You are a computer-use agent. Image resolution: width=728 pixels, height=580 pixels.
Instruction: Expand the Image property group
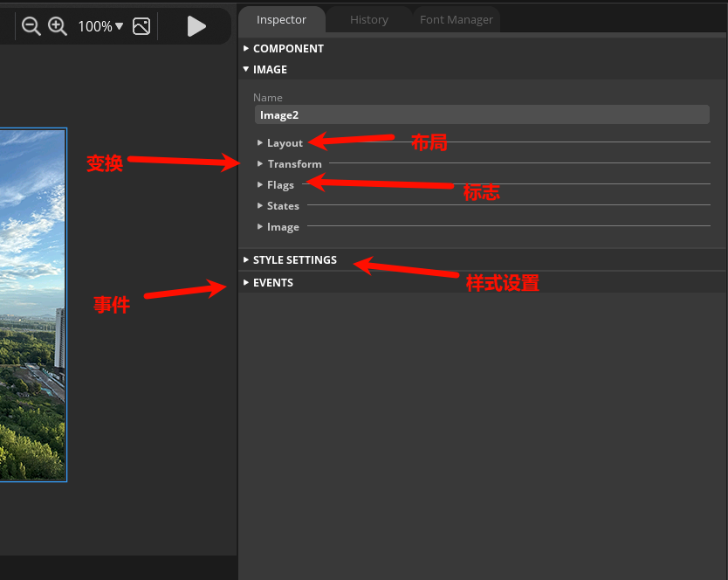coord(278,227)
